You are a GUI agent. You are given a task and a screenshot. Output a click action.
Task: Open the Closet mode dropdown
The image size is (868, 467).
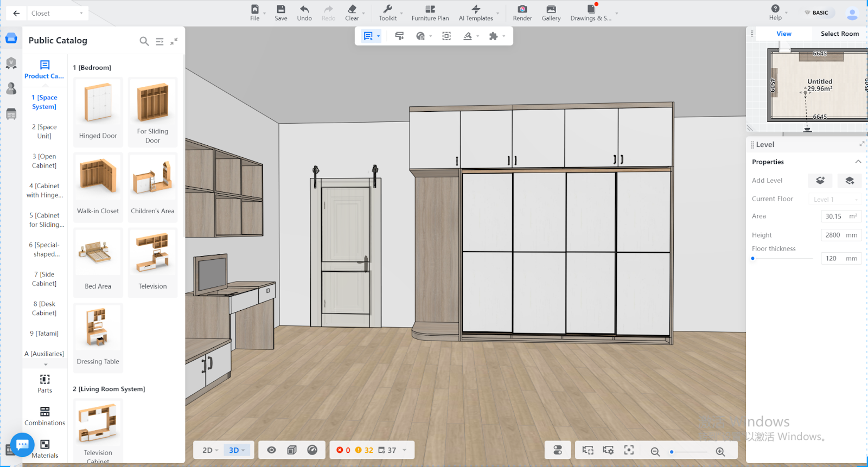click(57, 14)
